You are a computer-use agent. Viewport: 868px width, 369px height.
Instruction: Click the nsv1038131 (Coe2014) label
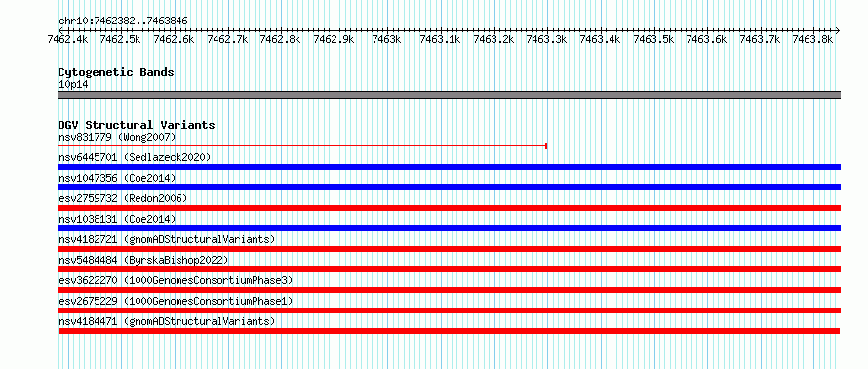pos(117,219)
